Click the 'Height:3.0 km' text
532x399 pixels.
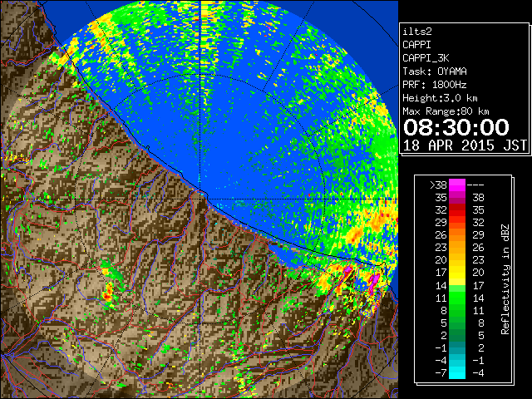point(440,98)
